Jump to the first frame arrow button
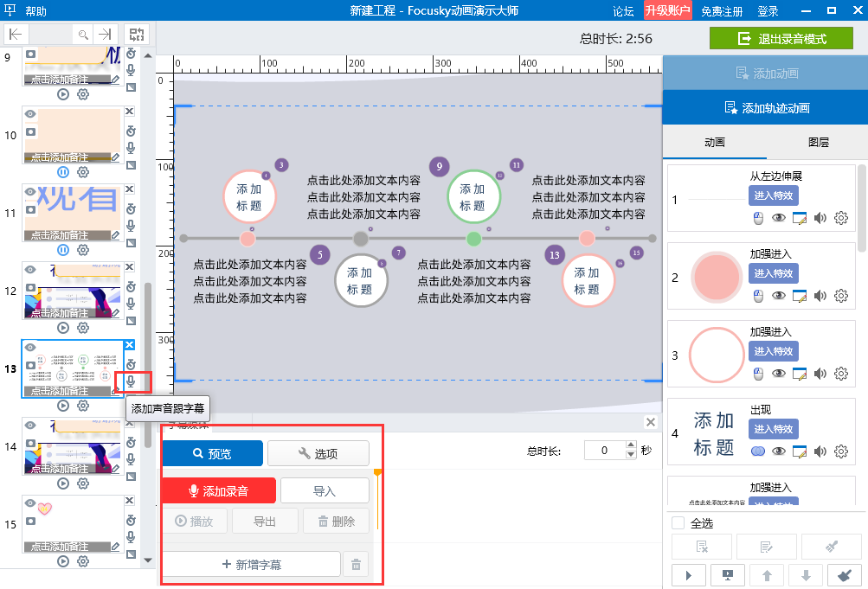868x589 pixels. coord(16,35)
